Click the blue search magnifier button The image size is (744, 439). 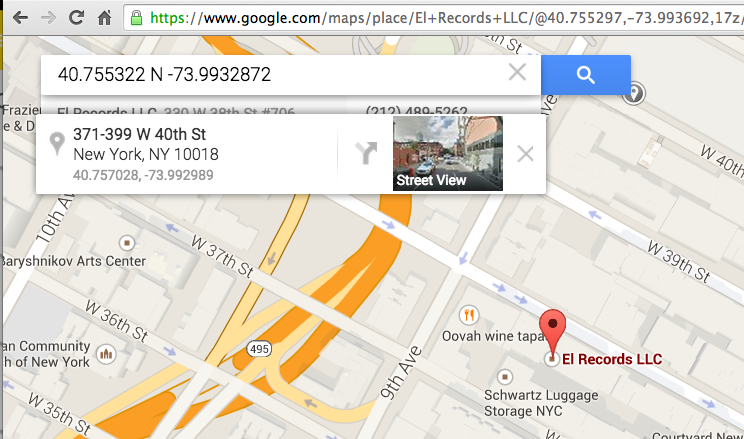click(x=586, y=75)
